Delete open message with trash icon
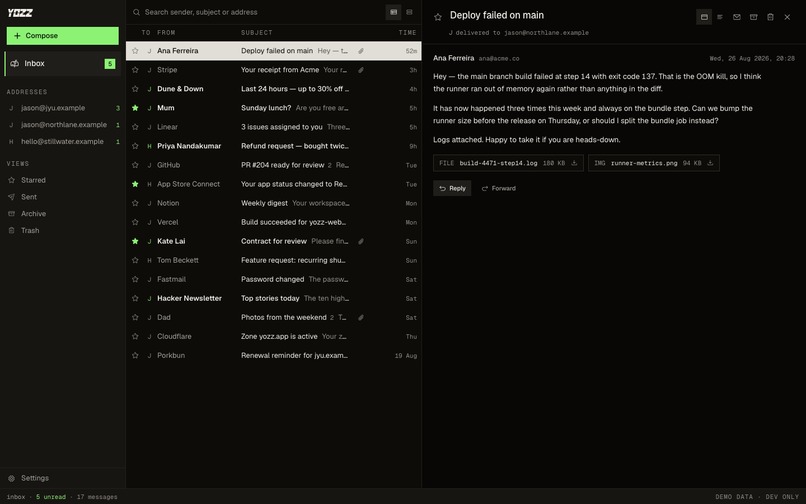 [x=770, y=17]
